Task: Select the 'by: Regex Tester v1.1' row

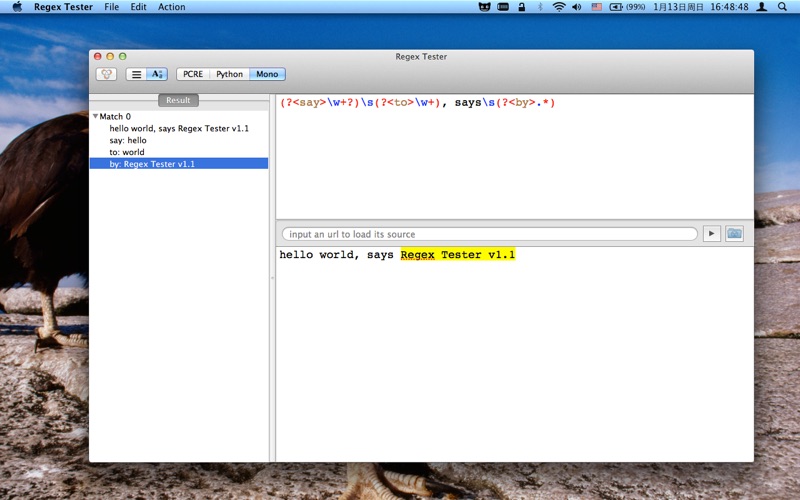Action: (x=179, y=164)
